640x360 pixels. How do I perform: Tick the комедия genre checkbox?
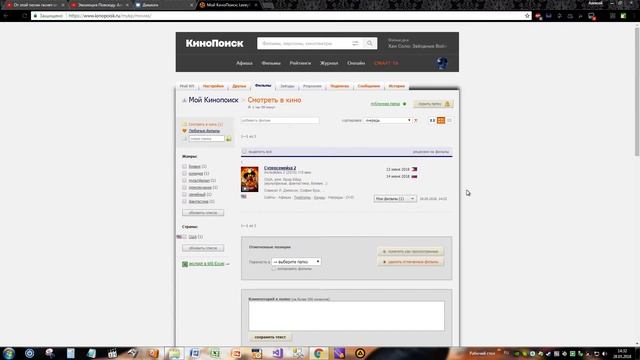click(x=184, y=173)
